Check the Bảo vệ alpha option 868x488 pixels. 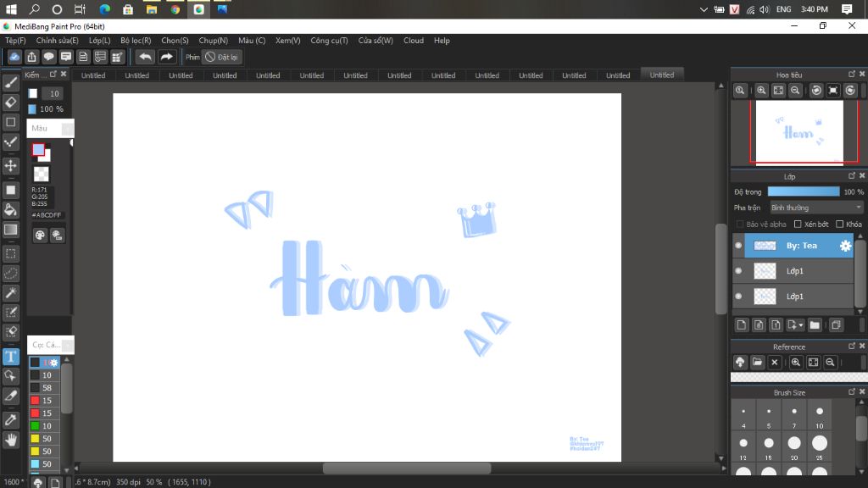coord(739,224)
